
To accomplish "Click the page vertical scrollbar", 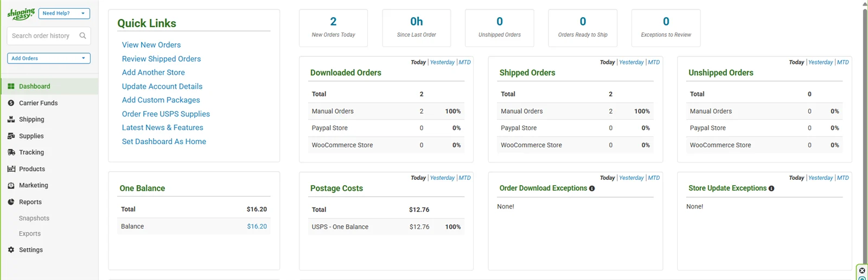I will pyautogui.click(x=865, y=135).
